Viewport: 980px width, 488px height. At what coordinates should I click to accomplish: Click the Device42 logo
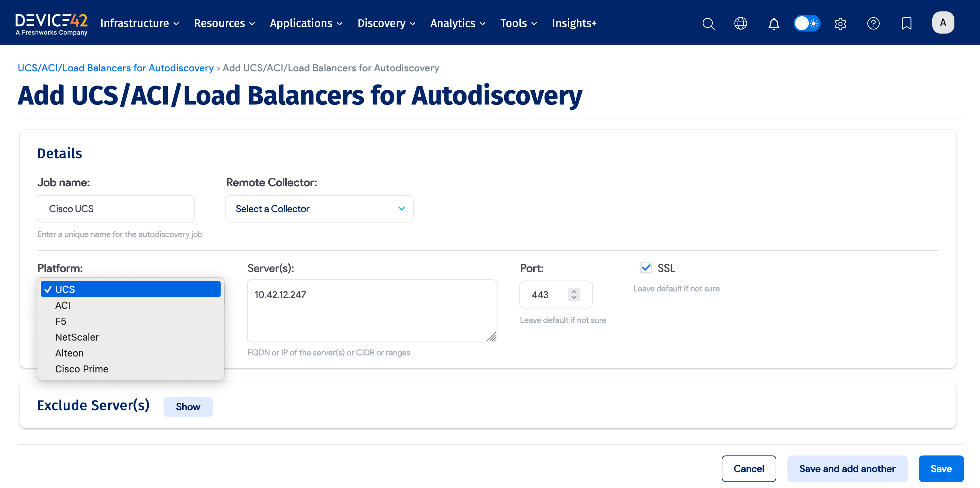(52, 24)
